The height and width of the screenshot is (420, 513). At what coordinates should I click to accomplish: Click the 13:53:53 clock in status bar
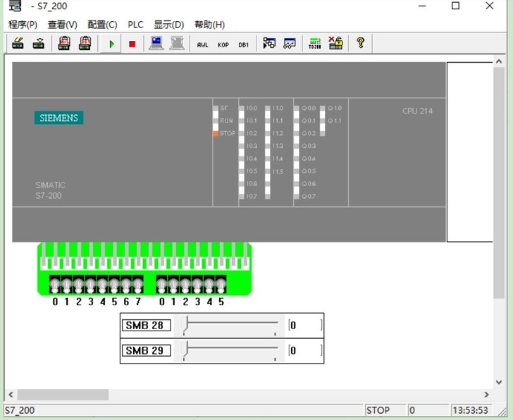click(x=470, y=410)
